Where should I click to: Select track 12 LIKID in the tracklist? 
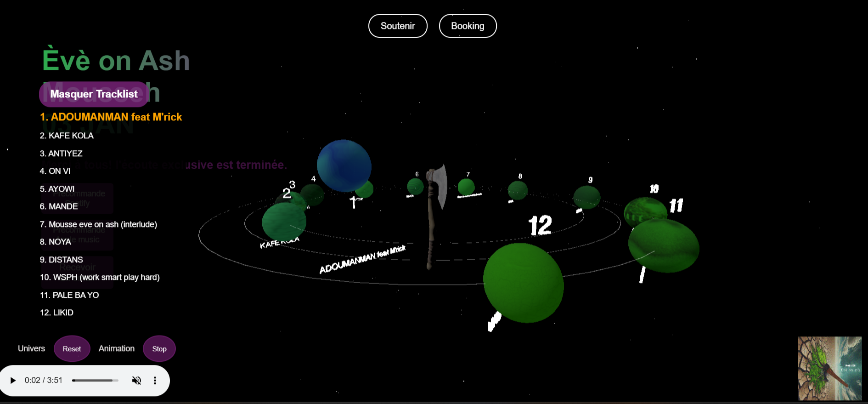56,313
